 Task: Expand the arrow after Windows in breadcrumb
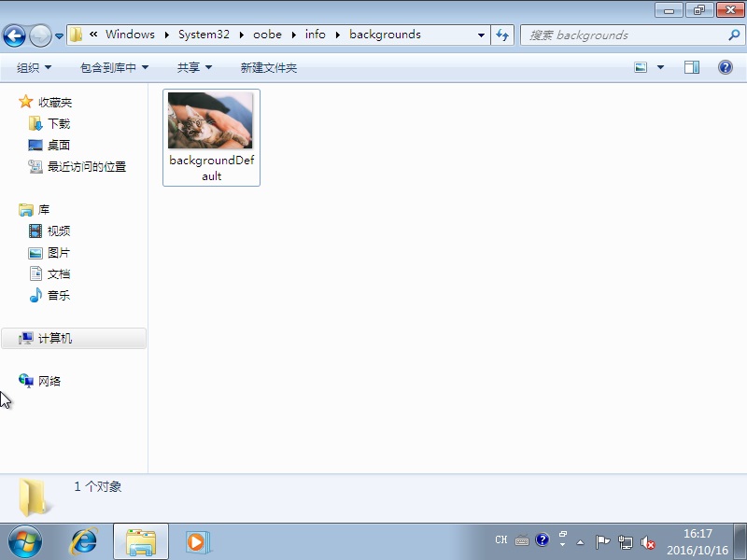click(167, 35)
